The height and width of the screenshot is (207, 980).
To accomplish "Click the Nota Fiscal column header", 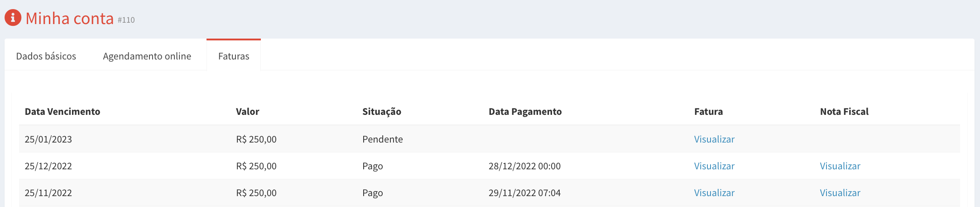I will click(x=844, y=111).
